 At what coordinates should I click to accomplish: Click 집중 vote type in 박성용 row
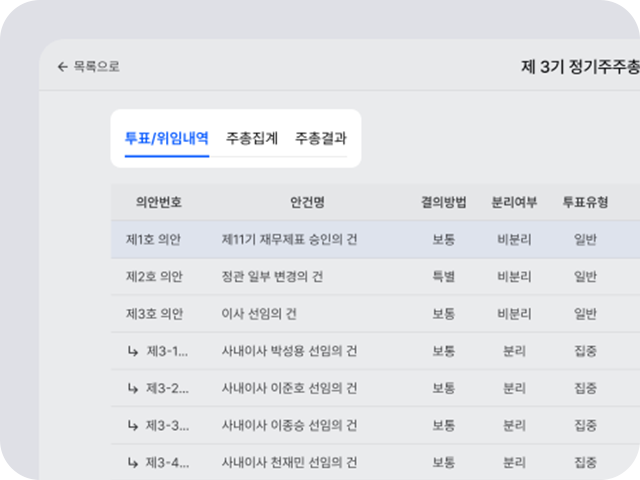pyautogui.click(x=586, y=351)
